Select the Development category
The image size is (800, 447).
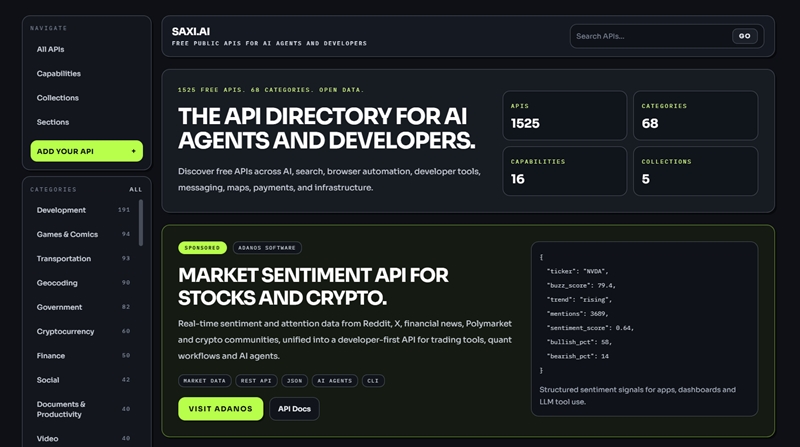point(62,210)
